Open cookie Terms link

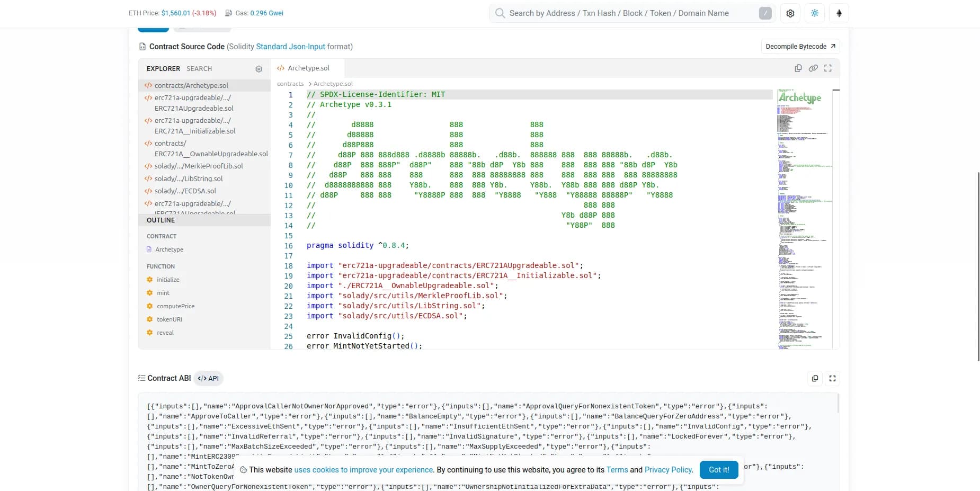point(617,470)
